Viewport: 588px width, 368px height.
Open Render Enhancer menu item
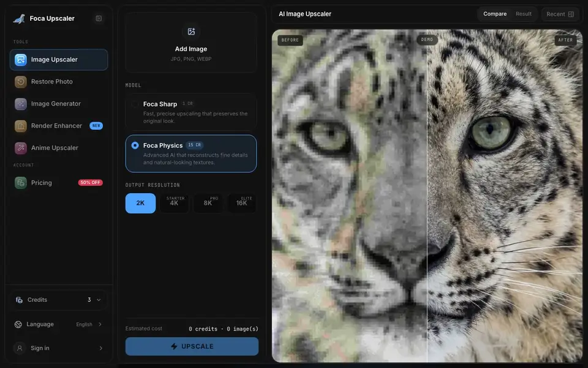click(59, 126)
